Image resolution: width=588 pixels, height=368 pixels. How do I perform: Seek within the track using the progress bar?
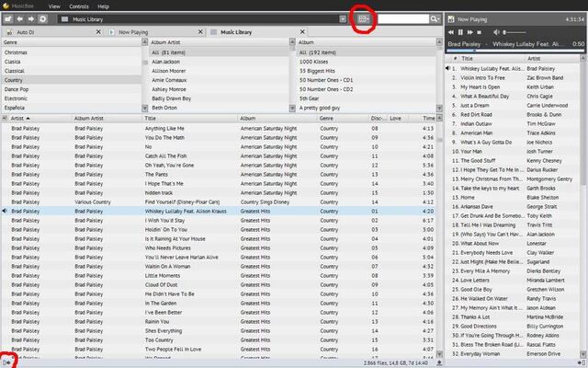515,50
